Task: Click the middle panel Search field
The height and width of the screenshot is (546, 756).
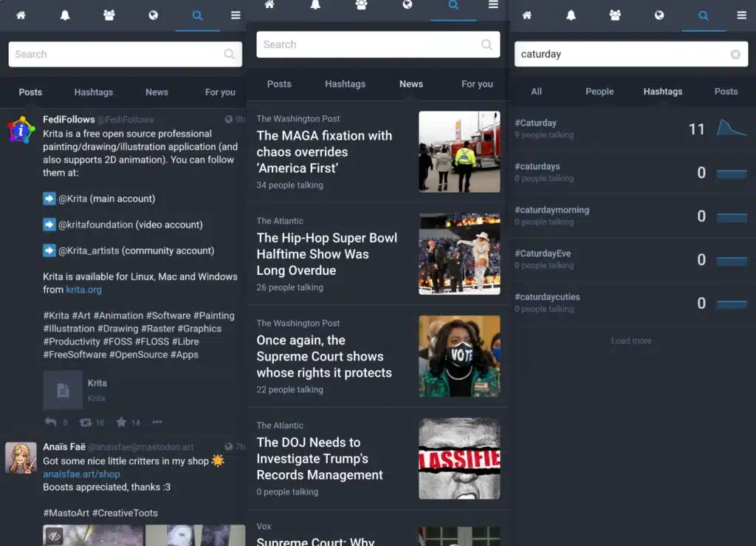Action: (378, 44)
